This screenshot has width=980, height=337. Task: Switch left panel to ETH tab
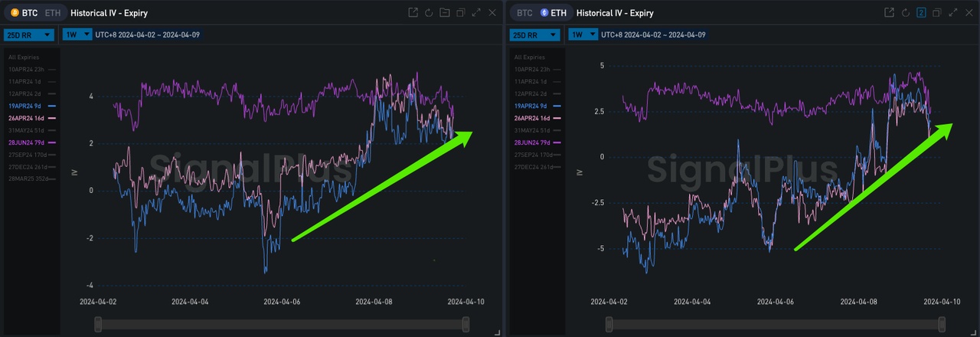point(51,13)
